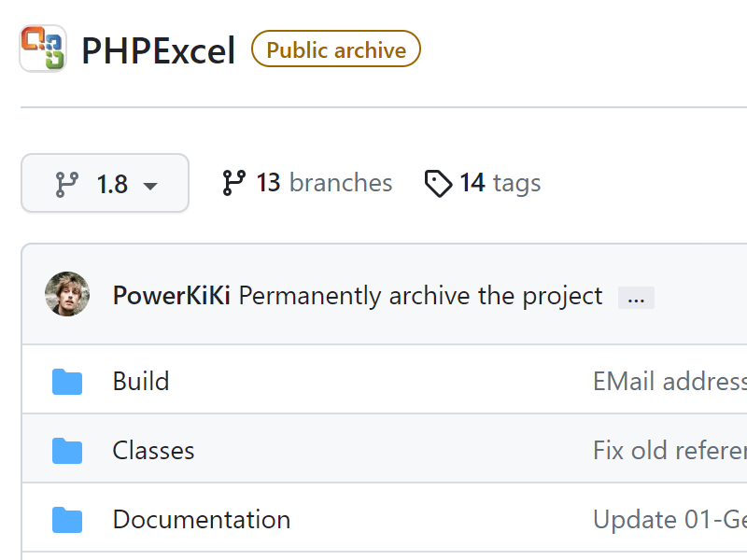Click PowerKiKi's profile avatar

pos(67,294)
